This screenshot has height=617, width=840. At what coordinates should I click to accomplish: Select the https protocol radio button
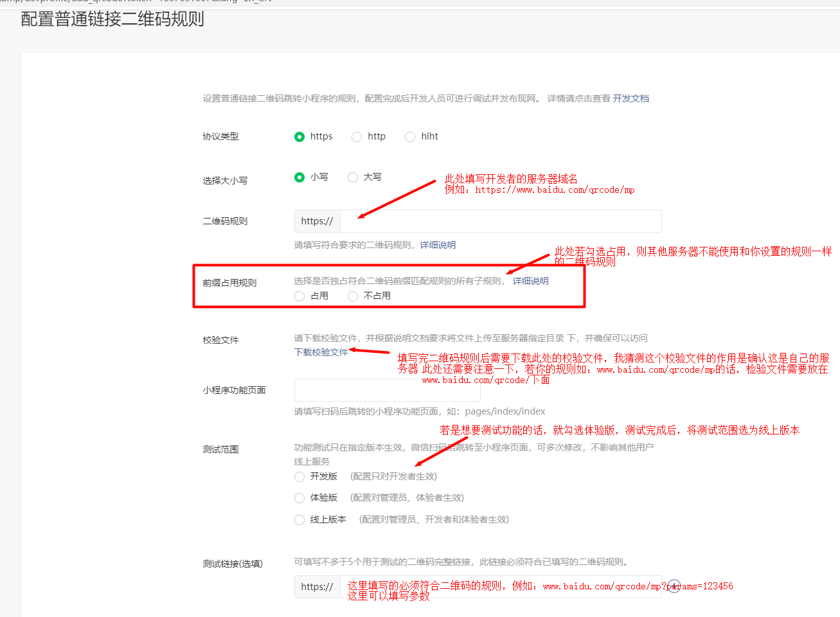click(299, 137)
